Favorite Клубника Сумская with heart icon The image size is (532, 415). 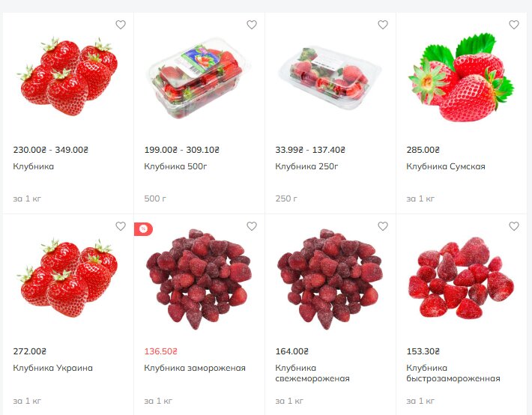coord(514,25)
